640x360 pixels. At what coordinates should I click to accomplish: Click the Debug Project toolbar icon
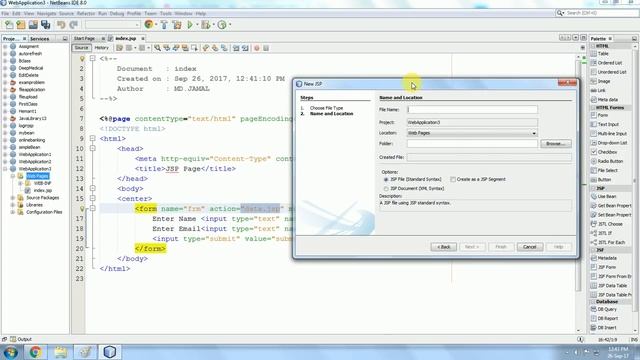pyautogui.click(x=205, y=25)
